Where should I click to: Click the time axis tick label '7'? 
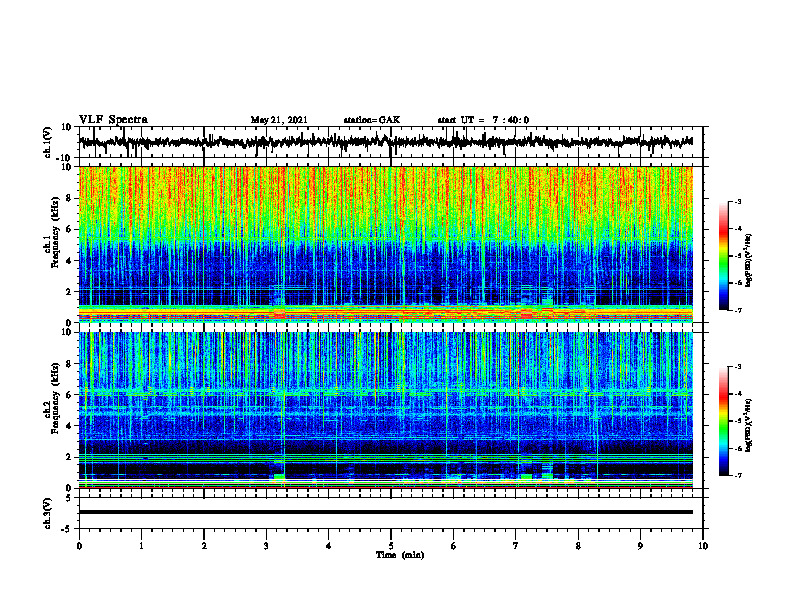point(516,546)
